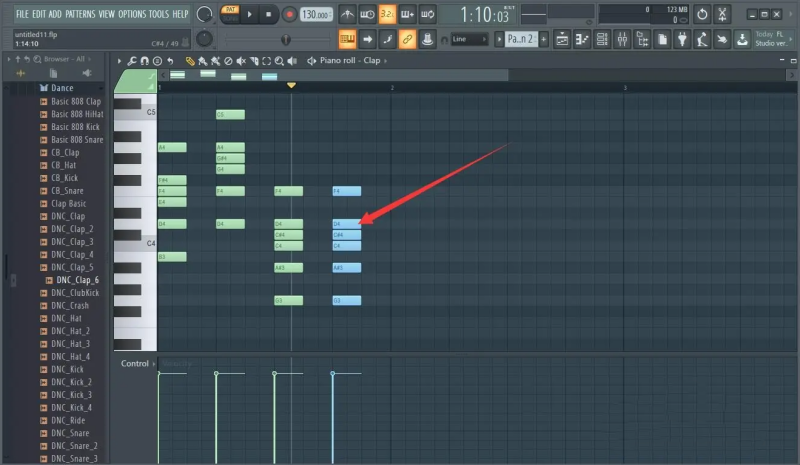Screen dimensions: 800x465
Task: Toggle the overdub recording icon
Action: point(407,14)
